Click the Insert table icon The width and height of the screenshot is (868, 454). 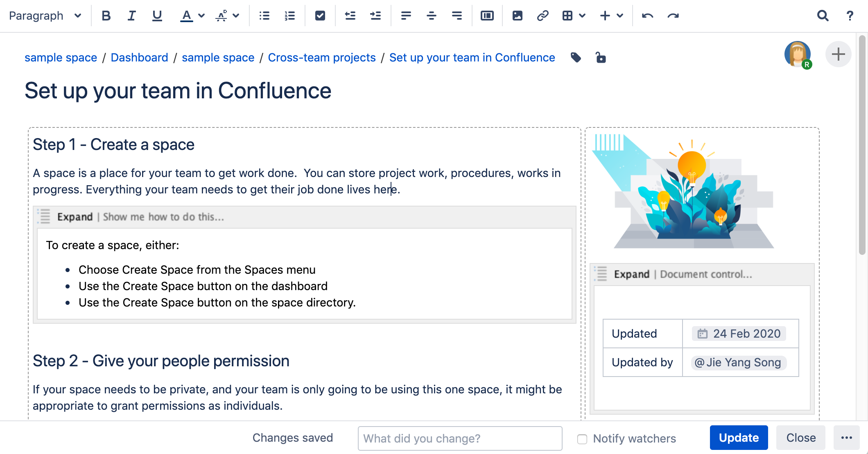click(x=567, y=16)
